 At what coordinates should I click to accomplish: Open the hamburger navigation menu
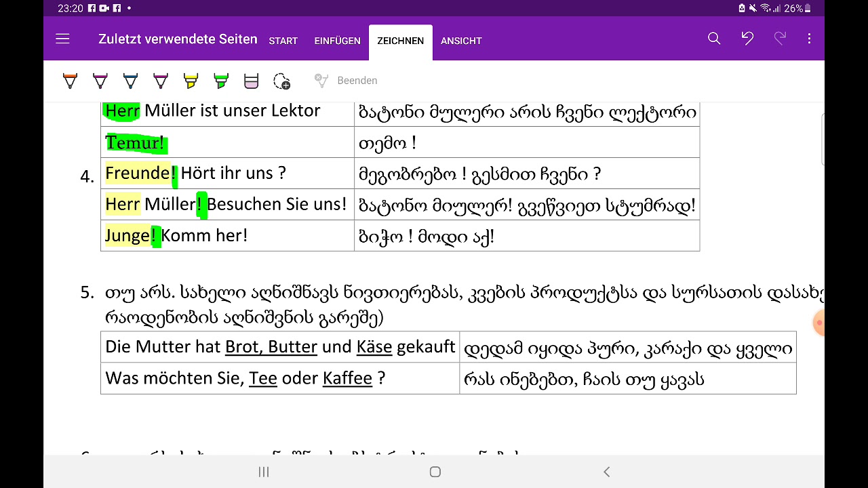coord(62,39)
